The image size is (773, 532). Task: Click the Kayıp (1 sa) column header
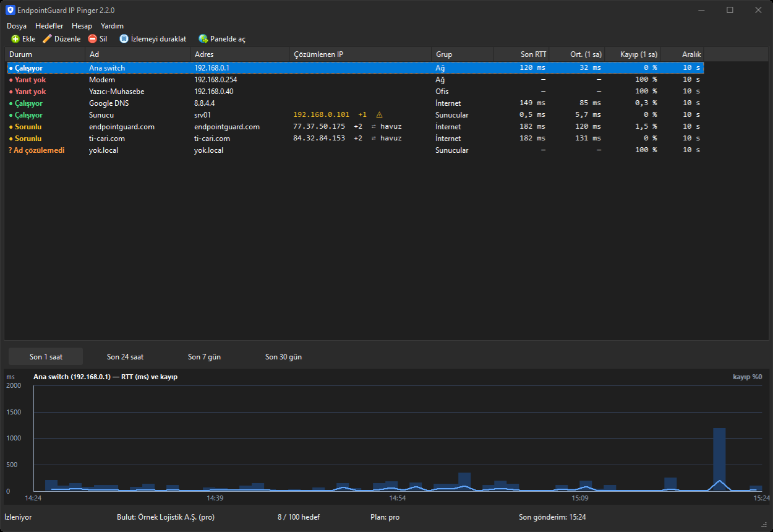point(633,54)
